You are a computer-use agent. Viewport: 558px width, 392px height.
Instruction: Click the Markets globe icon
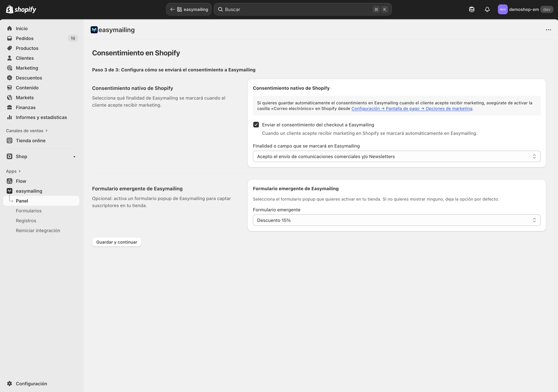10,98
